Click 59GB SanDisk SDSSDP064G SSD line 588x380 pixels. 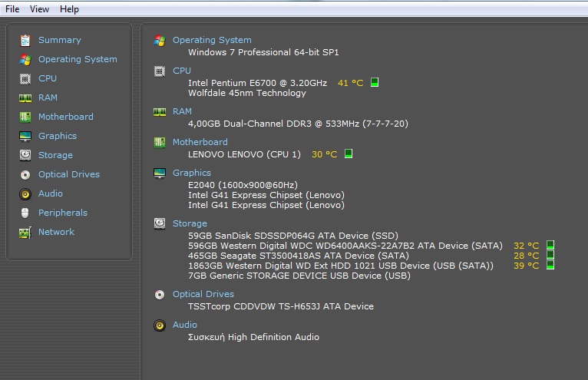click(x=293, y=236)
